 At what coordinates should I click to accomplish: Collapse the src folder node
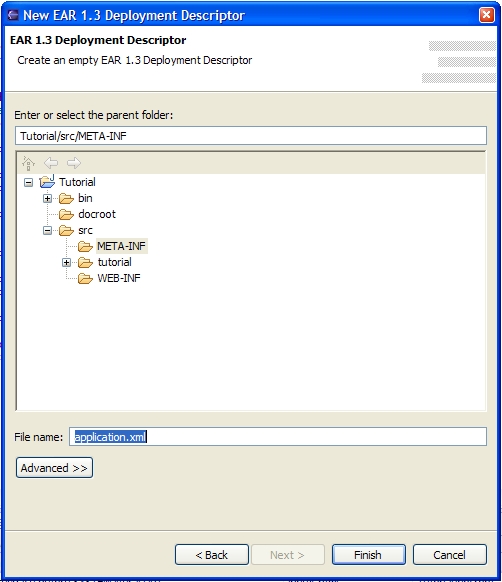pos(47,230)
